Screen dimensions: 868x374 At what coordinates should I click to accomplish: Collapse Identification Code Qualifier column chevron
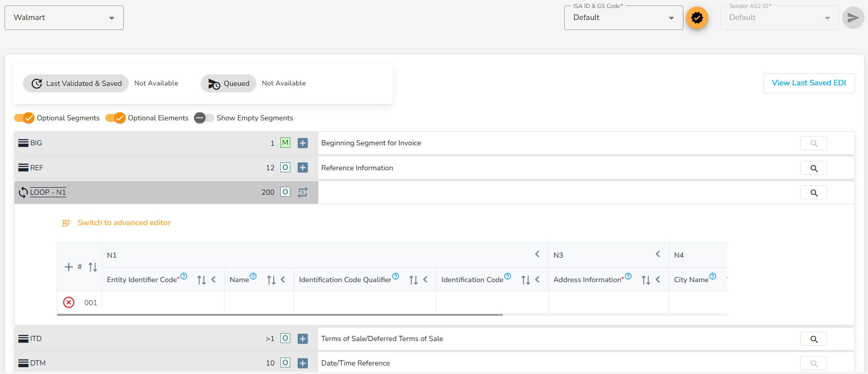pyautogui.click(x=426, y=280)
